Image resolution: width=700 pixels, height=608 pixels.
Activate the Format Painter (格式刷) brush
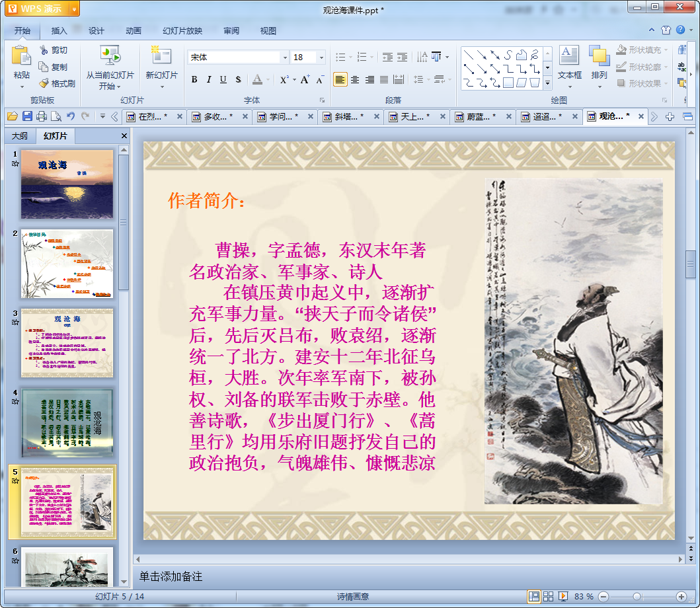tap(44, 83)
